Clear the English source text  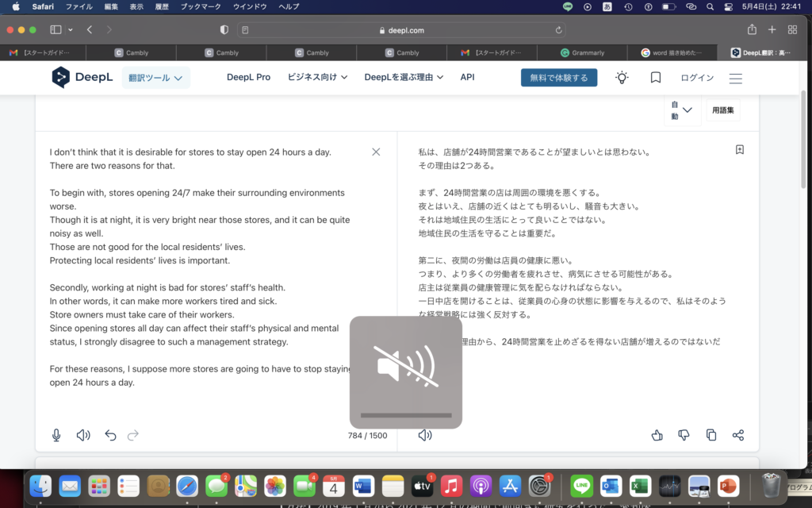[376, 152]
